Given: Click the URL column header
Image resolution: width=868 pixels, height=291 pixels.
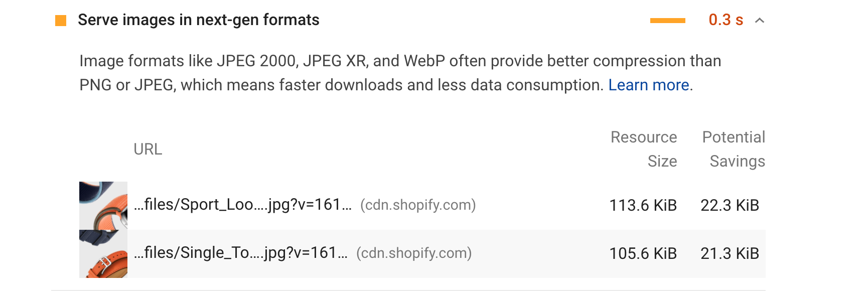Looking at the screenshot, I should point(148,150).
